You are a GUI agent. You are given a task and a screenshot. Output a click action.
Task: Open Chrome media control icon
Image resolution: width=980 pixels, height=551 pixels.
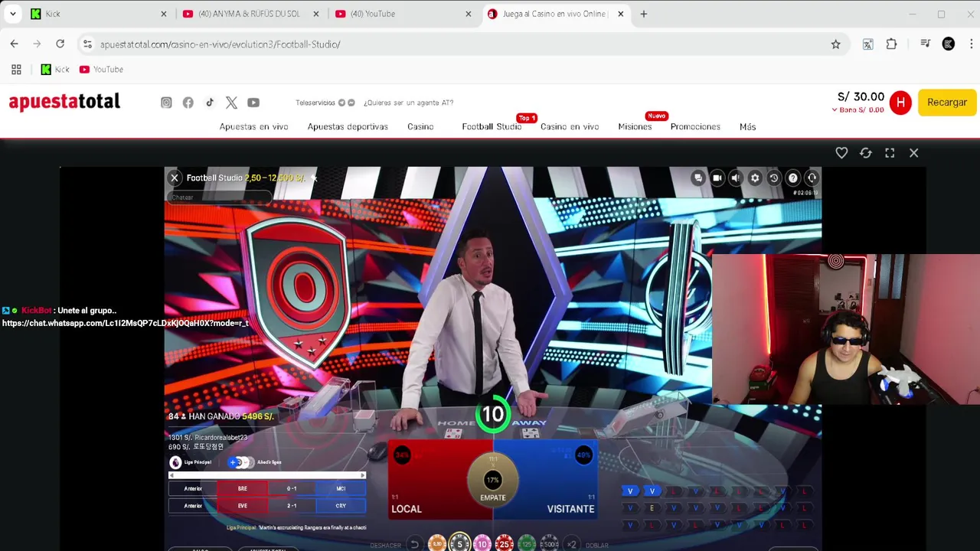pos(926,44)
